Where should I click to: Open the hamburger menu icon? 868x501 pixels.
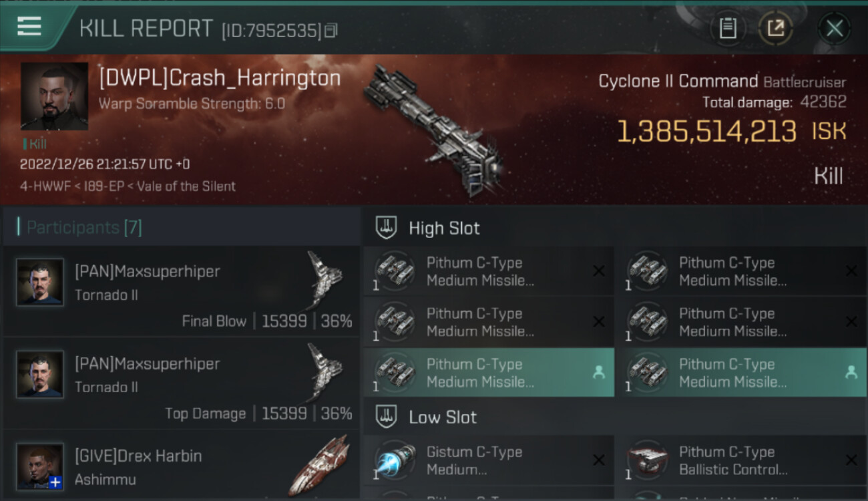pos(29,27)
